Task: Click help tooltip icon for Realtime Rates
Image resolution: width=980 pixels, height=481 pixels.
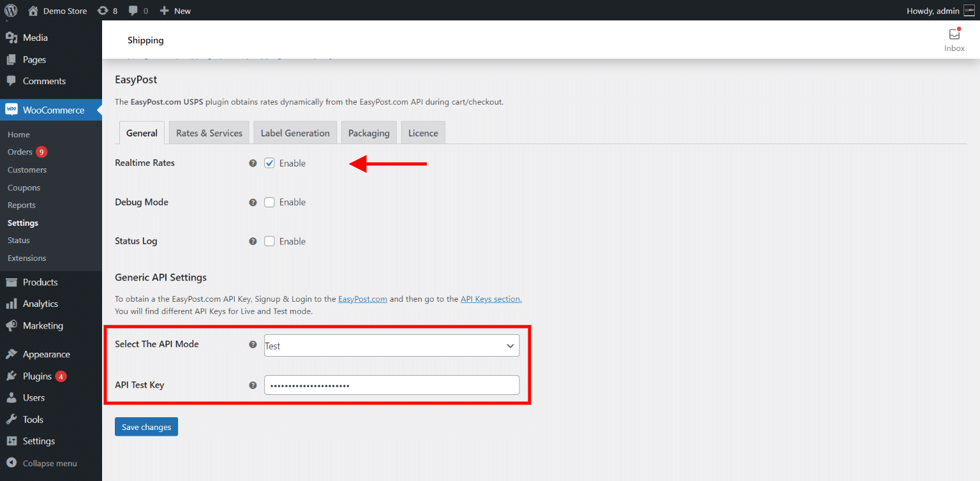Action: pyautogui.click(x=253, y=163)
